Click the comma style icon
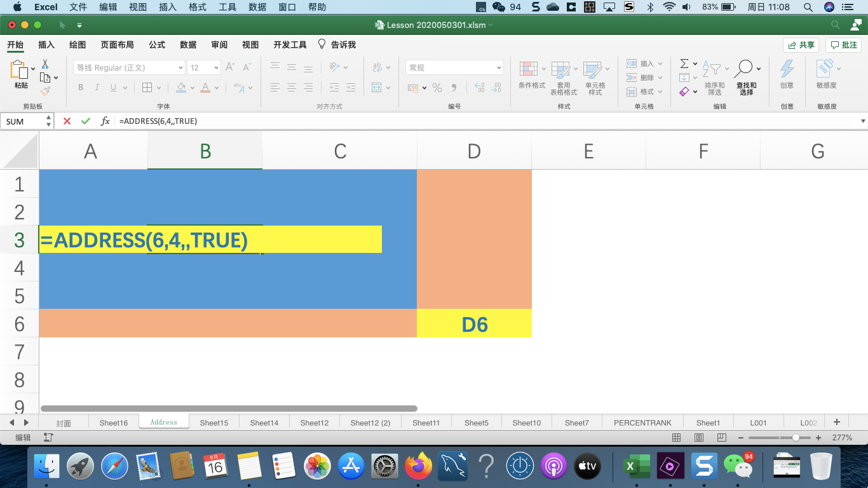 click(x=454, y=88)
